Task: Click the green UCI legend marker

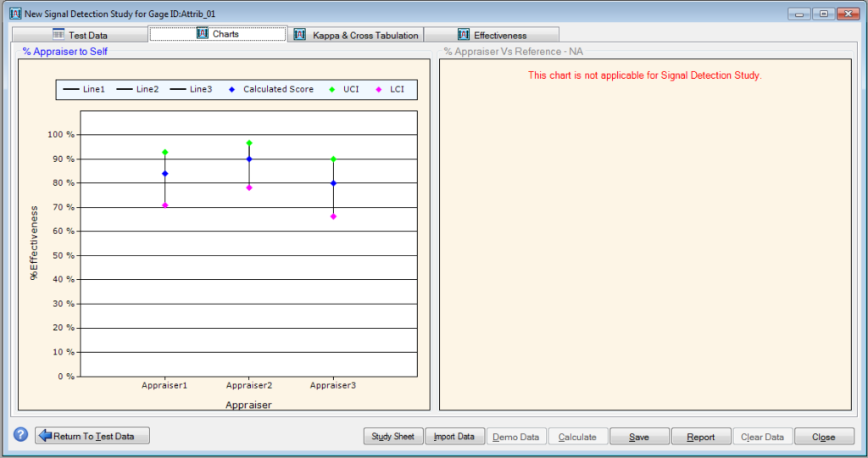Action: pyautogui.click(x=331, y=89)
